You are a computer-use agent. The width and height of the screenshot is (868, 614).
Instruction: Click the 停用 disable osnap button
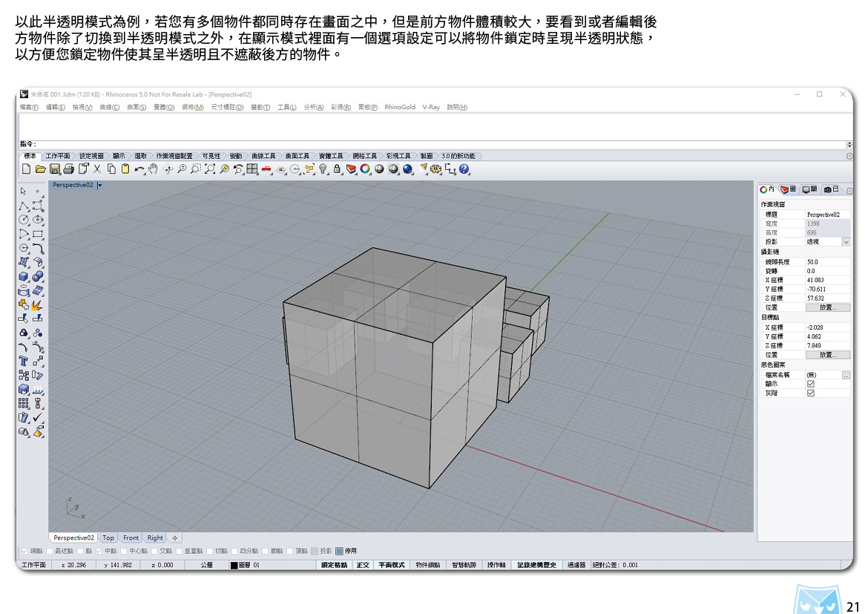click(346, 552)
